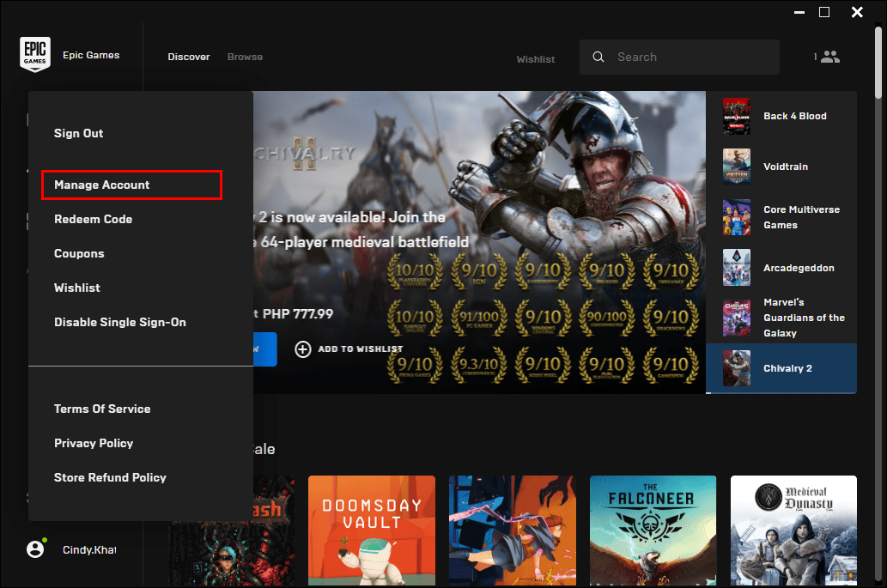
Task: Open the Doomsday Vault game card
Action: (372, 530)
